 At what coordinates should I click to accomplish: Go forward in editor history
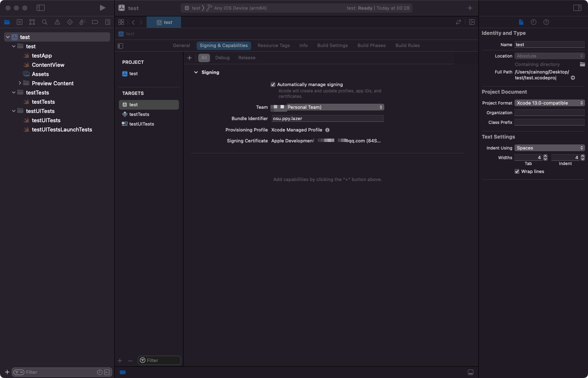pyautogui.click(x=141, y=22)
